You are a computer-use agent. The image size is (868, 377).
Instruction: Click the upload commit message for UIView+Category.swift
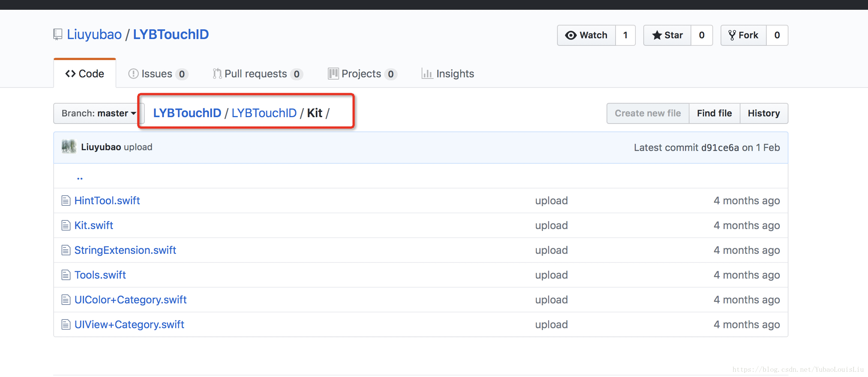(551, 325)
